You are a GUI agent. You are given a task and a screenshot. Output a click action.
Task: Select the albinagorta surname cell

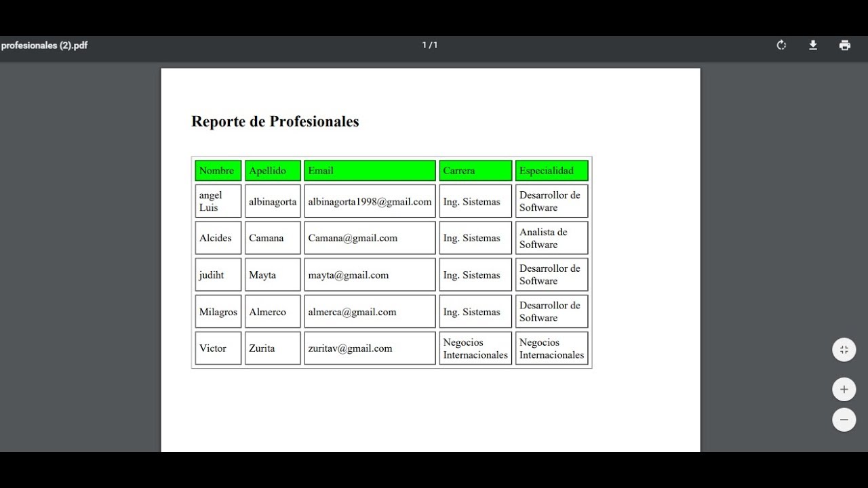pyautogui.click(x=273, y=201)
